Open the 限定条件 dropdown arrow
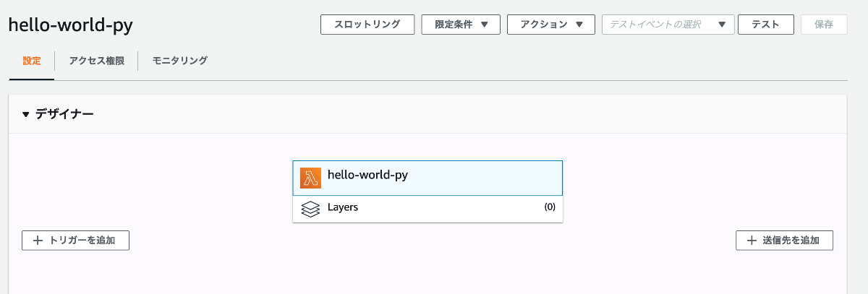This screenshot has height=294, width=868. click(x=485, y=25)
